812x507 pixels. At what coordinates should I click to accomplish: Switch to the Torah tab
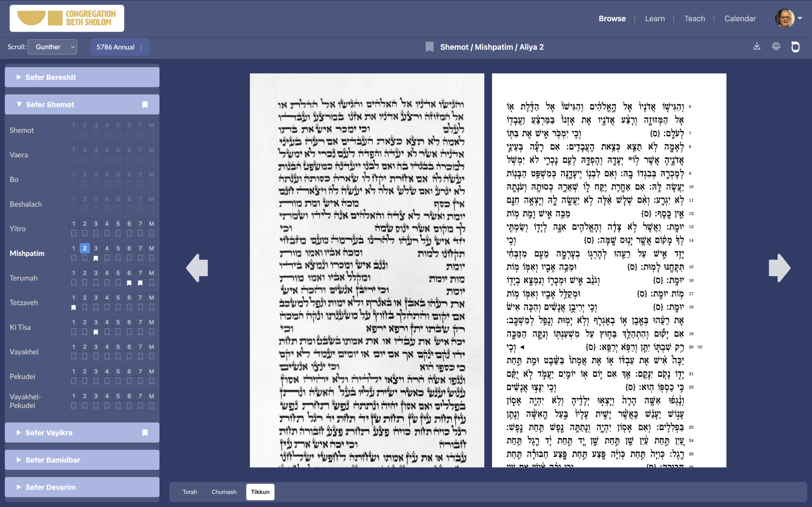coord(190,491)
